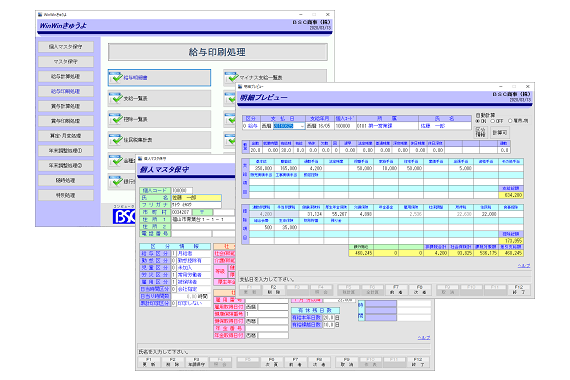This screenshot has width=570, height=380.
Task: Click the F9 取消 key in 個人マスタ保守
Action: (346, 362)
